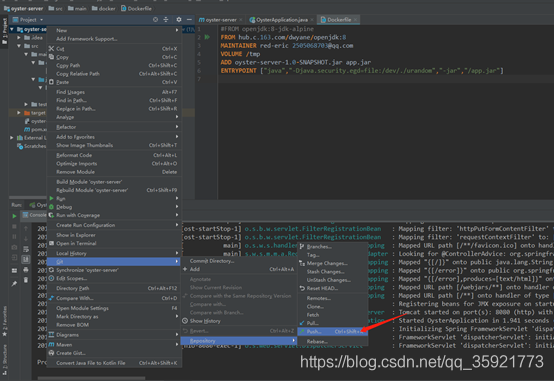Click Rebase in Repository submenu
This screenshot has height=381, width=554.
(333, 341)
